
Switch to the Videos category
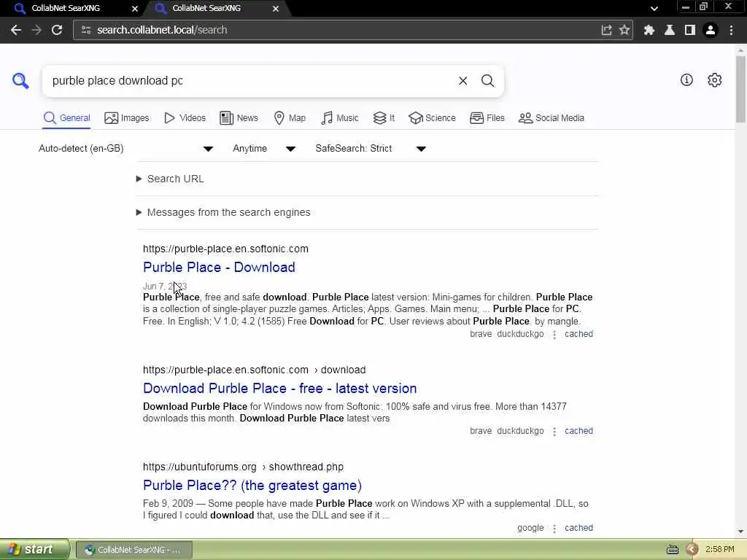point(185,118)
